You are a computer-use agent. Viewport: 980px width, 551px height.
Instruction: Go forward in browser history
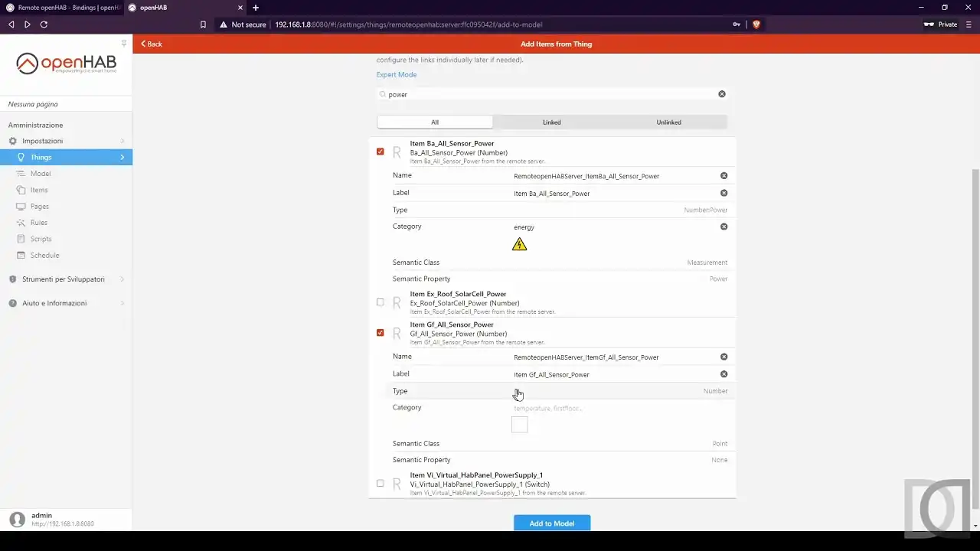tap(28, 24)
